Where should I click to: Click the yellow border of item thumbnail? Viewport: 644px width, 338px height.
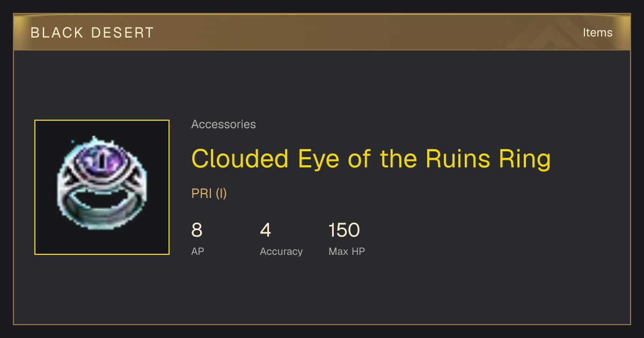coord(35,187)
